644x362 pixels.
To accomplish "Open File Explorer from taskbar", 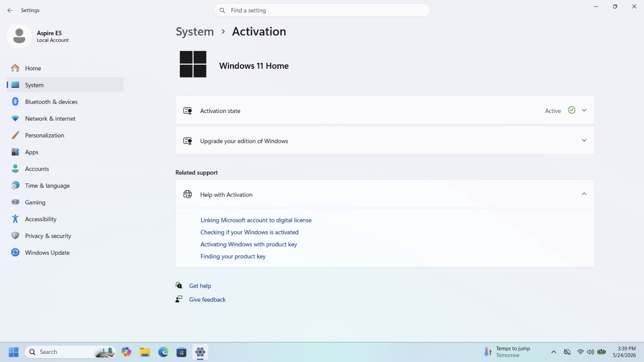I will [x=145, y=352].
